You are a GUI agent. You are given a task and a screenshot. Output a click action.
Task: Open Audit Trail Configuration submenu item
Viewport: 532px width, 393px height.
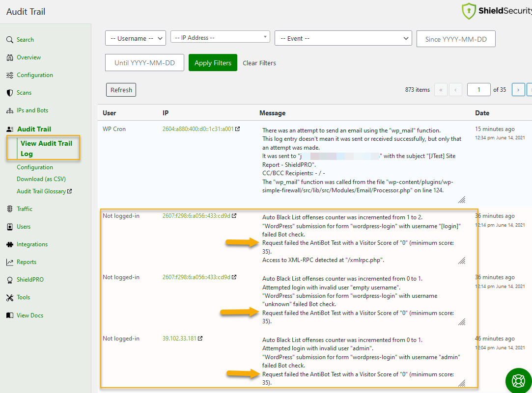point(35,167)
